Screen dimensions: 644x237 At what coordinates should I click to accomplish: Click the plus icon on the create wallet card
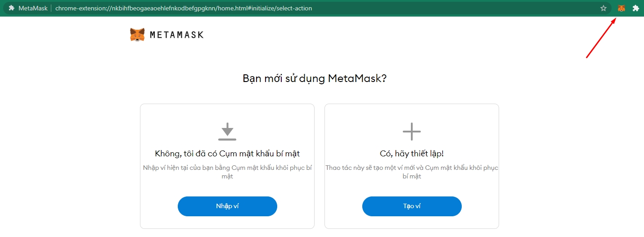412,132
